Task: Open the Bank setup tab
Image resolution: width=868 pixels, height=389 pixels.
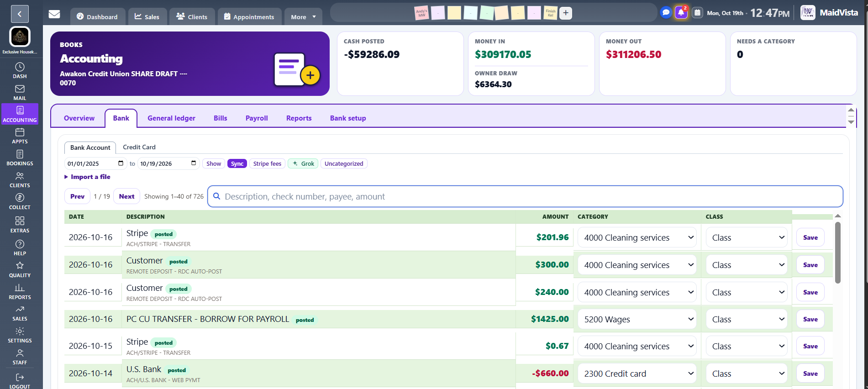Action: 348,118
